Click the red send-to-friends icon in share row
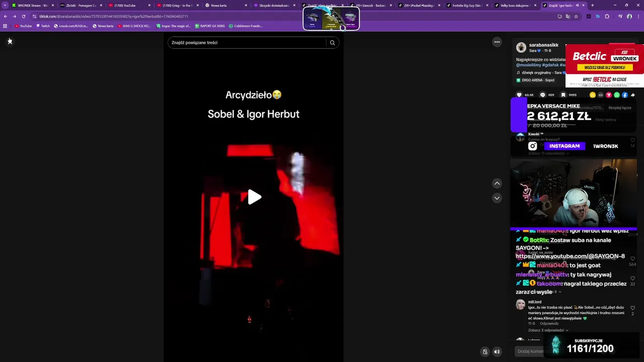 click(x=609, y=95)
